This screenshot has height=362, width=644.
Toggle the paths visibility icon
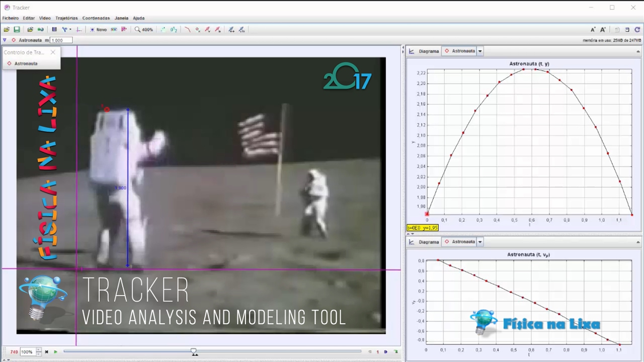click(188, 30)
